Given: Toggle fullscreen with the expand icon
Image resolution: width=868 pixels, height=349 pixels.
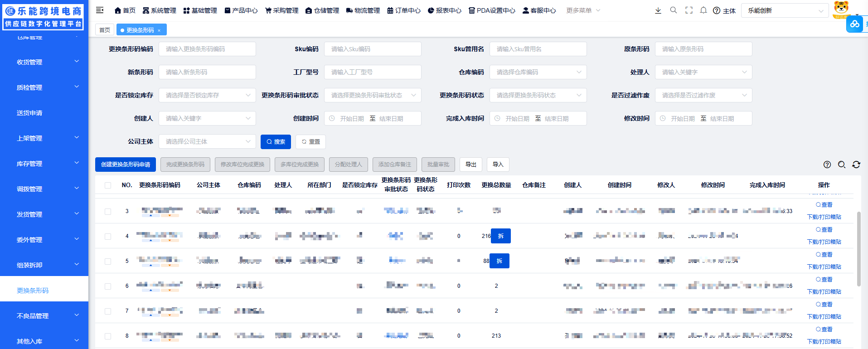Looking at the screenshot, I should [x=689, y=10].
